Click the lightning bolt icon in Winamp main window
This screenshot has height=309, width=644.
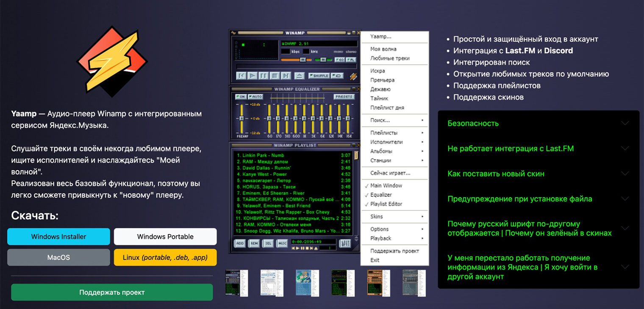pos(353,76)
